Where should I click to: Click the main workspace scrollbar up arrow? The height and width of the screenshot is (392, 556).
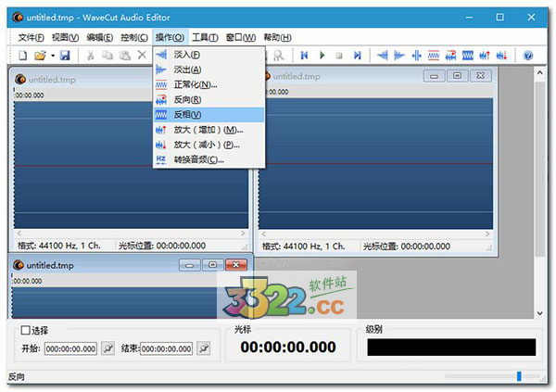[539, 72]
